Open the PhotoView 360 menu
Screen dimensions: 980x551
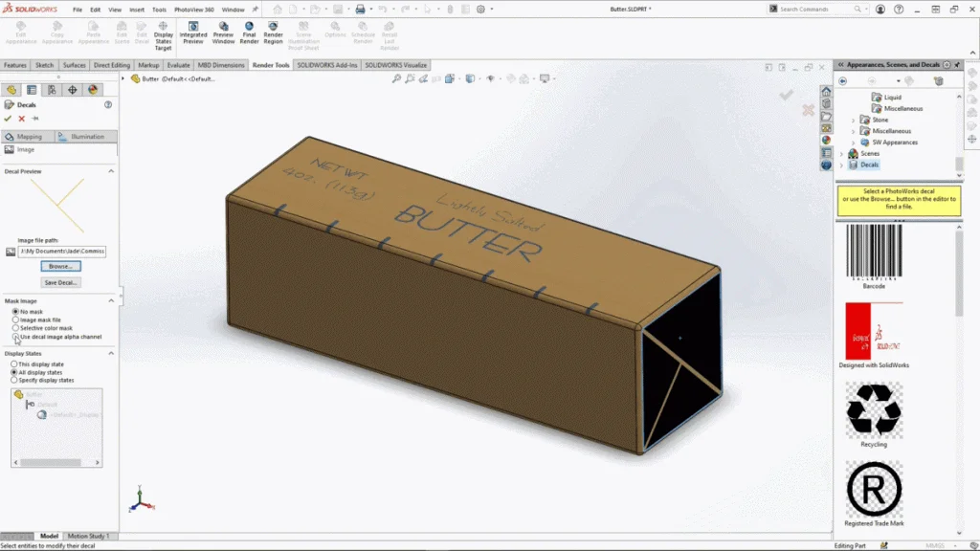tap(193, 10)
